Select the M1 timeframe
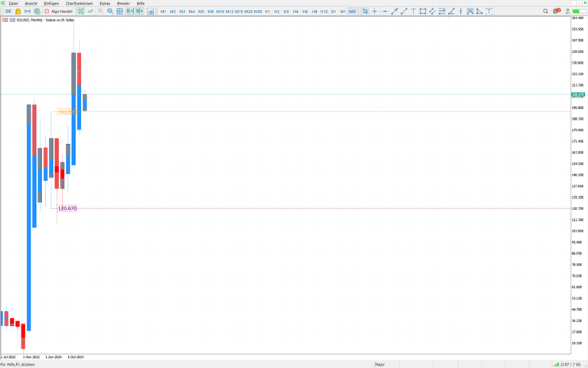The width and height of the screenshot is (588, 368). (x=163, y=11)
